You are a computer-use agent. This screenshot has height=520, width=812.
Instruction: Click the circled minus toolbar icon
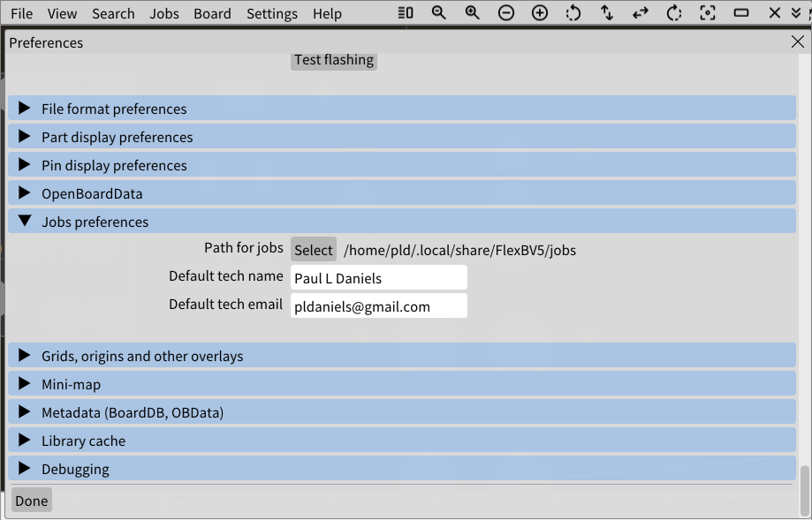[505, 13]
